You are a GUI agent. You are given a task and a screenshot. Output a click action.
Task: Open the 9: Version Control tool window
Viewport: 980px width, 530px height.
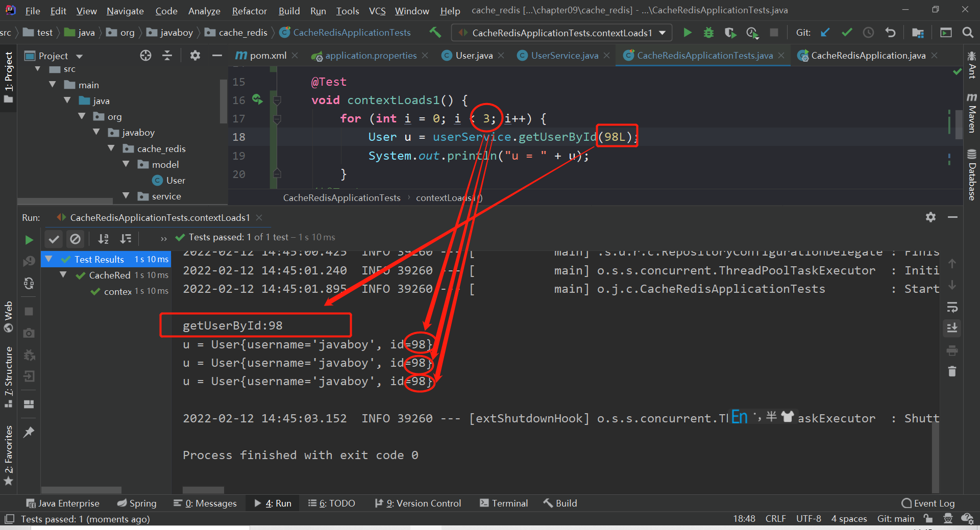418,503
